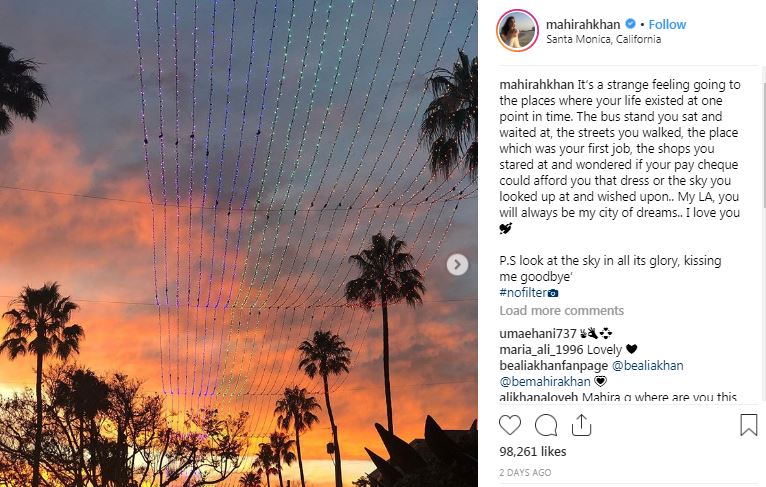Click the verified badge beside mahirahkhan

click(x=630, y=24)
